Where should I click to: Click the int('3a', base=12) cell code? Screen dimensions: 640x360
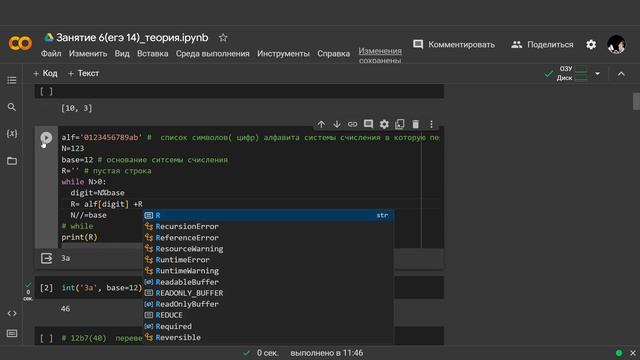102,288
